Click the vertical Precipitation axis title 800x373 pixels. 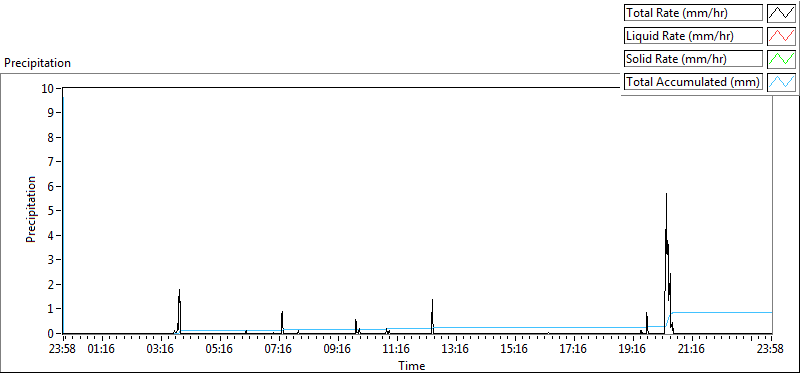[x=31, y=209]
